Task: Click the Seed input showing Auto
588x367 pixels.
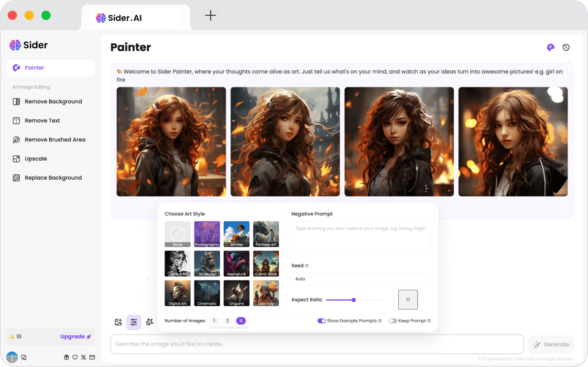Action: [361, 279]
